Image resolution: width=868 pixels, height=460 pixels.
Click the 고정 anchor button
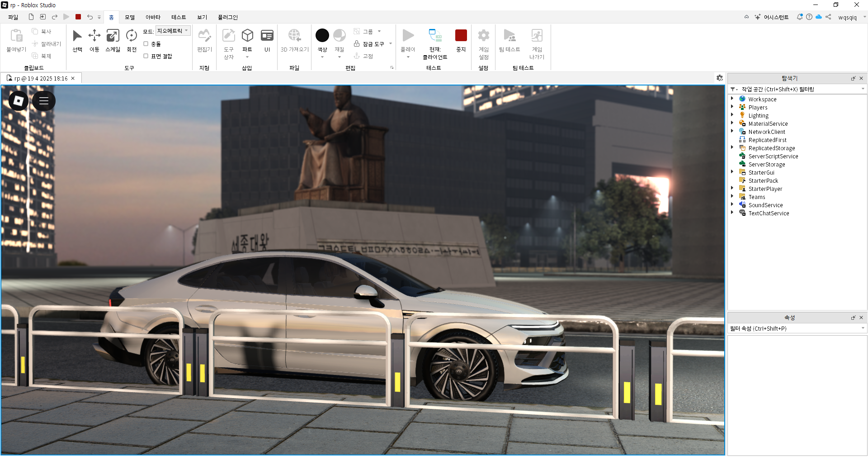[x=363, y=56]
